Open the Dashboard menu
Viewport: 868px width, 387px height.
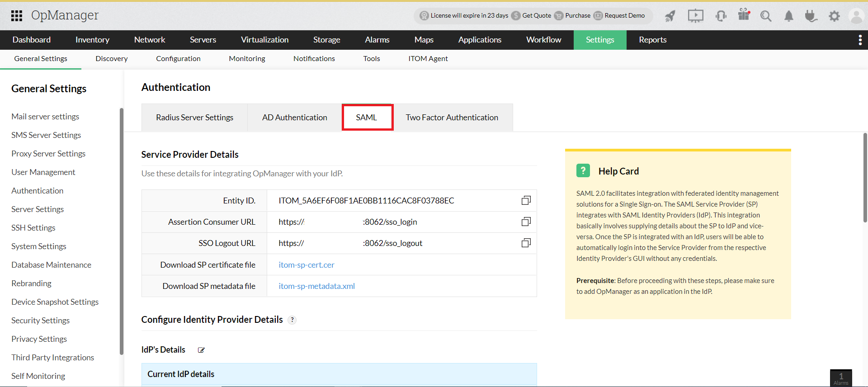32,40
